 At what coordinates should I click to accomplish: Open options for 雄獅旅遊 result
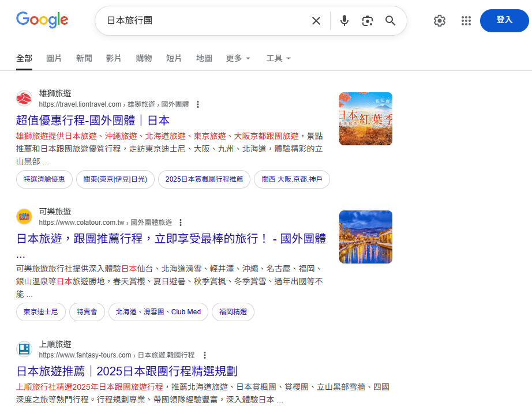(198, 104)
